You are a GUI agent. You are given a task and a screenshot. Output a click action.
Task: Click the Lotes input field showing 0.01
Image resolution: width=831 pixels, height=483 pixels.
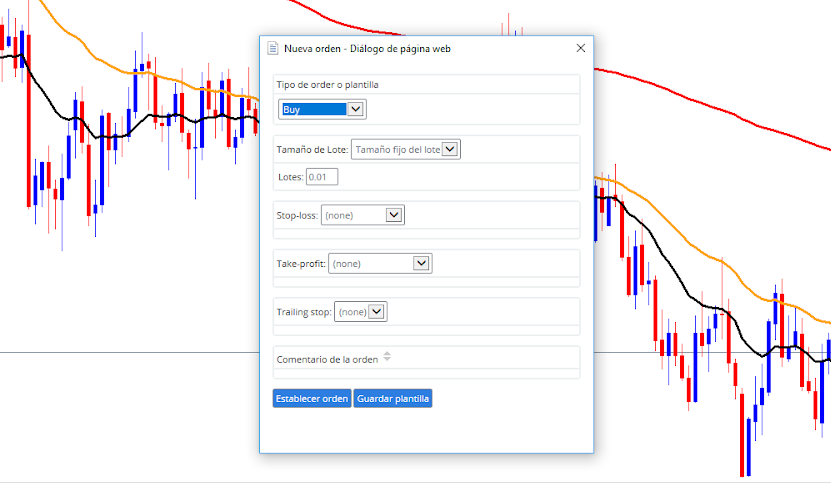[x=322, y=177]
